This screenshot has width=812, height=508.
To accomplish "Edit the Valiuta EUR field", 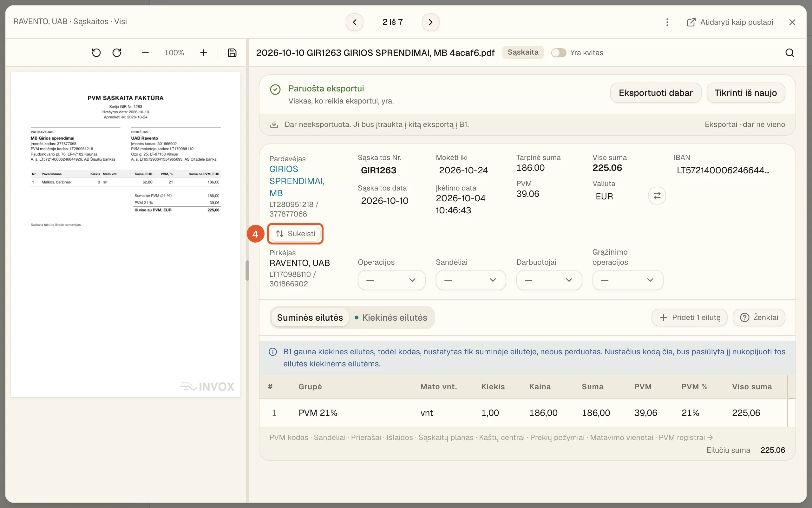I will click(604, 196).
